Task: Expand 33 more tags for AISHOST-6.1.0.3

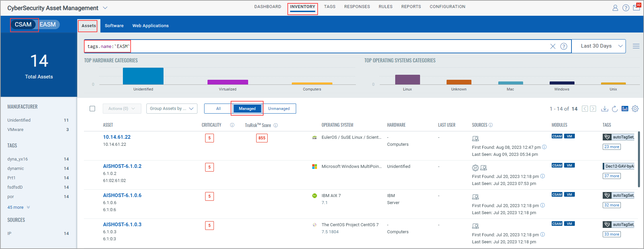Action: coord(612,234)
